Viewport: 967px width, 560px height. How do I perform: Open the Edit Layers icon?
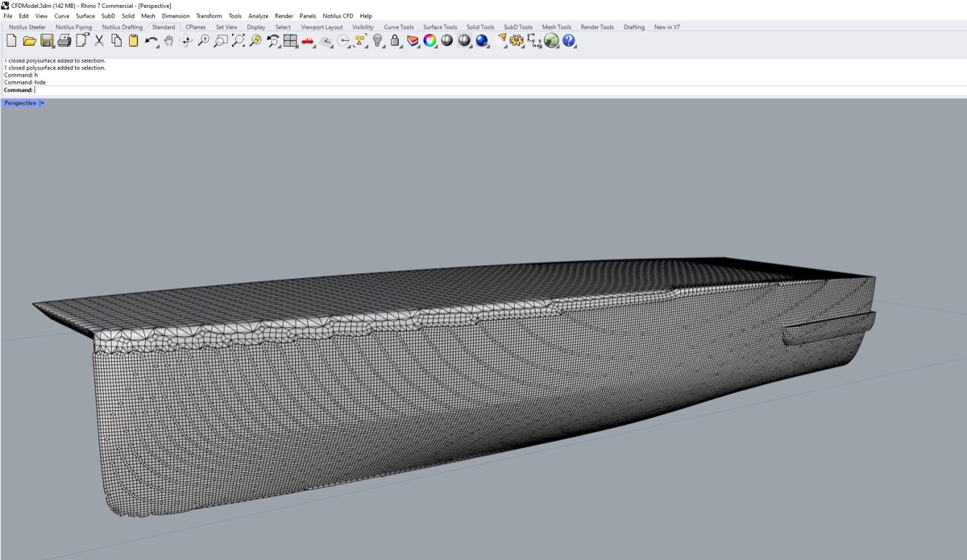(x=413, y=40)
